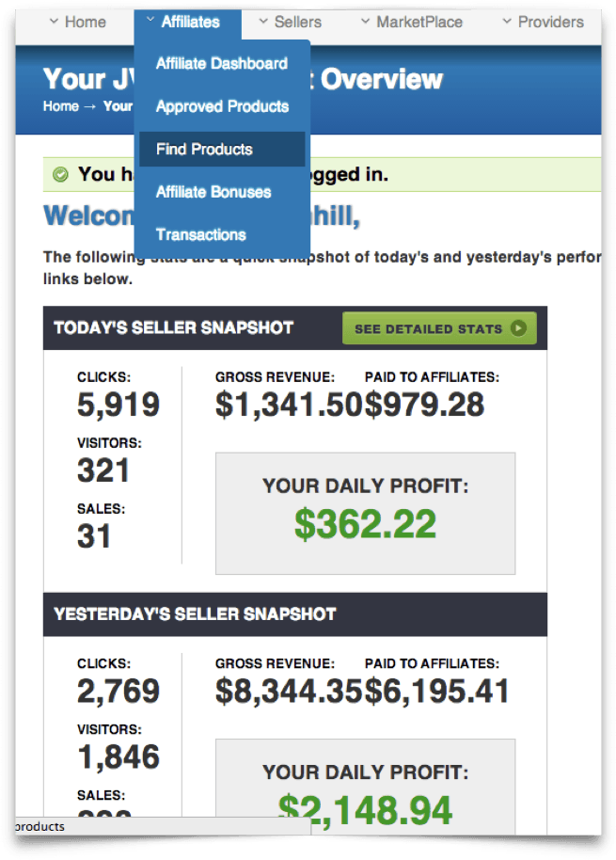Click yesterday's paid to affiliates value $6,195.41
Viewport: 616px width, 860px height.
click(437, 692)
